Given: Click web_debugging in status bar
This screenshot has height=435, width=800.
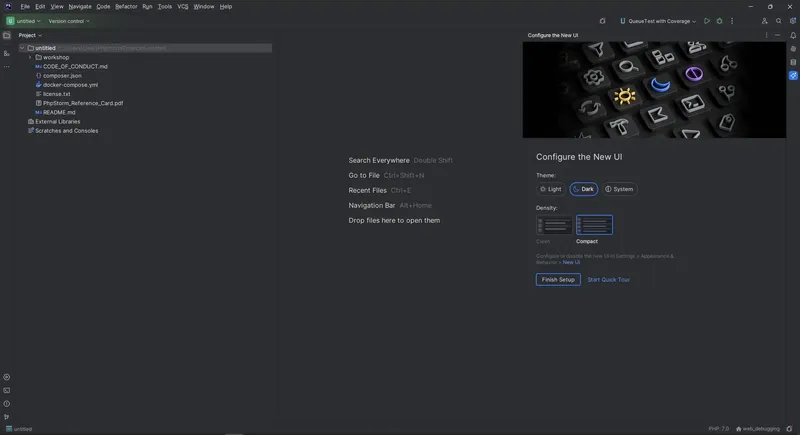Looking at the screenshot, I should 758,429.
